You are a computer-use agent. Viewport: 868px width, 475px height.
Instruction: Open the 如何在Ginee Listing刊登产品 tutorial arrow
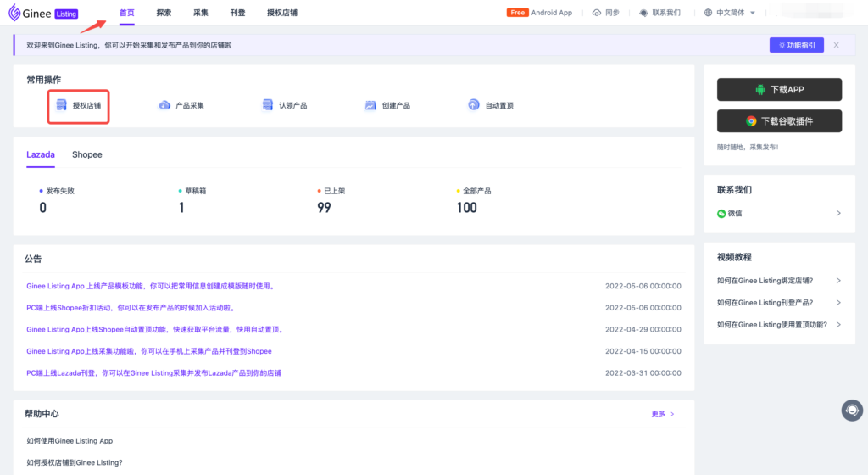pyautogui.click(x=838, y=303)
